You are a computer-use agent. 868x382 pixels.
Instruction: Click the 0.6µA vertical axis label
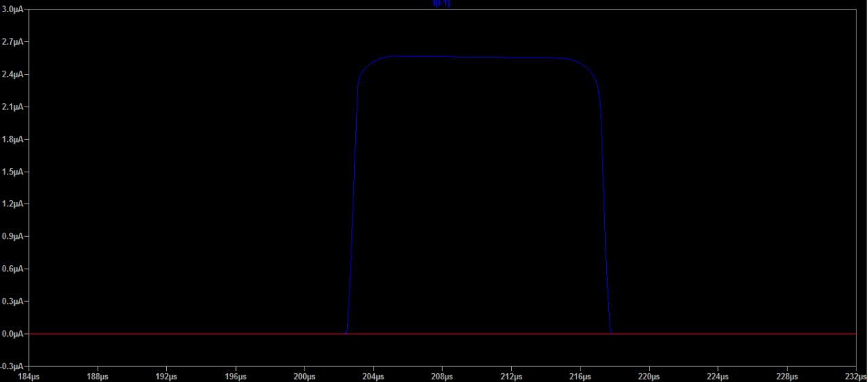[13, 269]
